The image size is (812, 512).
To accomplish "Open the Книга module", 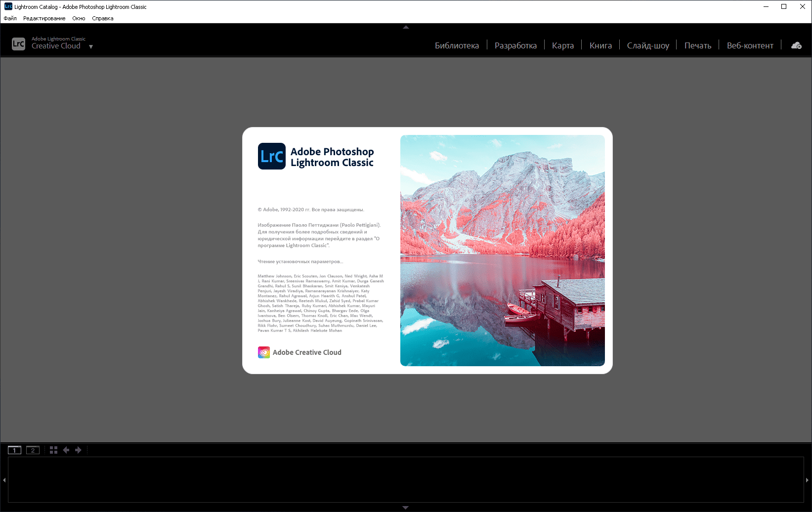I will [600, 45].
